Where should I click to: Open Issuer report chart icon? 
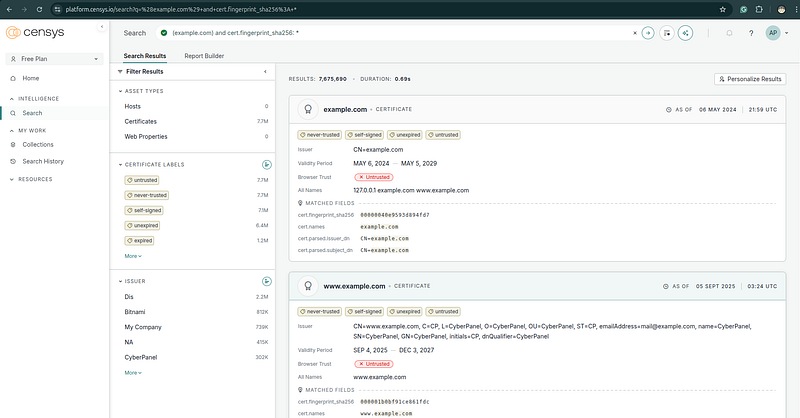[266, 281]
